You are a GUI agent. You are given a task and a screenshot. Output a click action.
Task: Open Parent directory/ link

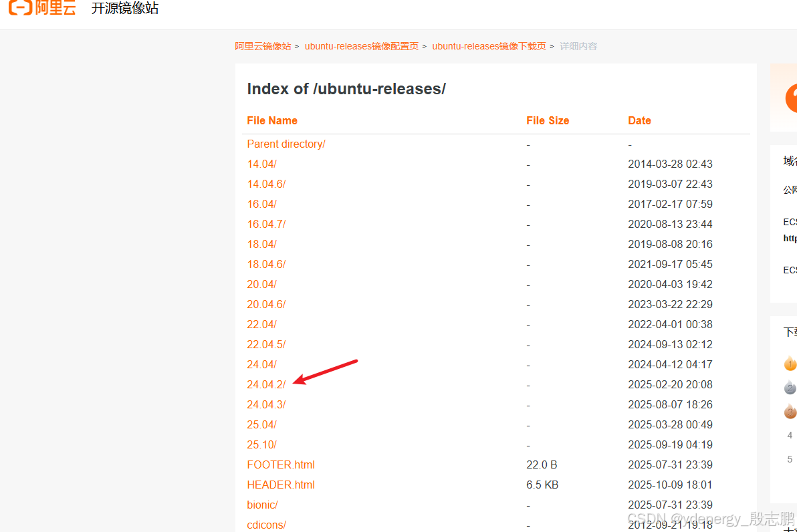coord(286,144)
